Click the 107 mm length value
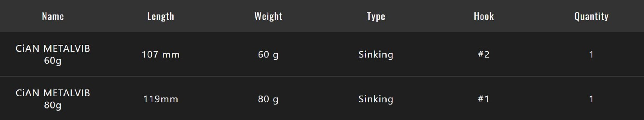This screenshot has height=120, width=644. (161, 54)
